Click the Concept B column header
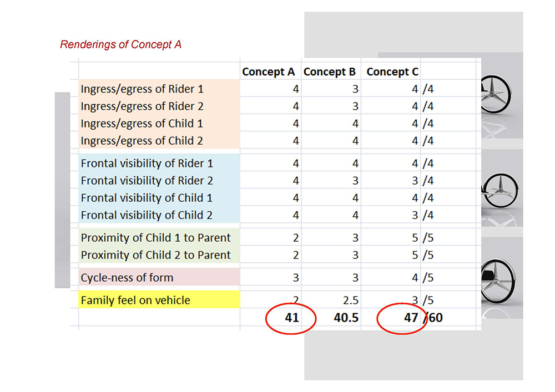Image resolution: width=555 pixels, height=392 pixels. pos(330,72)
